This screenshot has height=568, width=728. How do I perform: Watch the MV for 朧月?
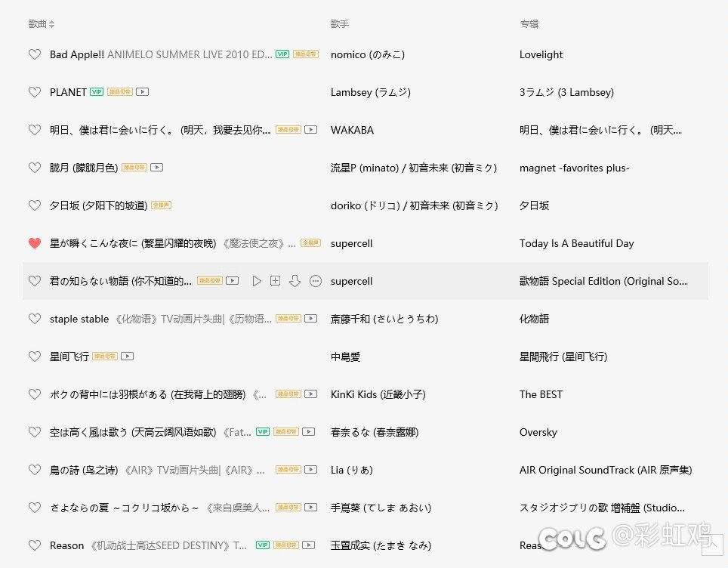click(157, 168)
